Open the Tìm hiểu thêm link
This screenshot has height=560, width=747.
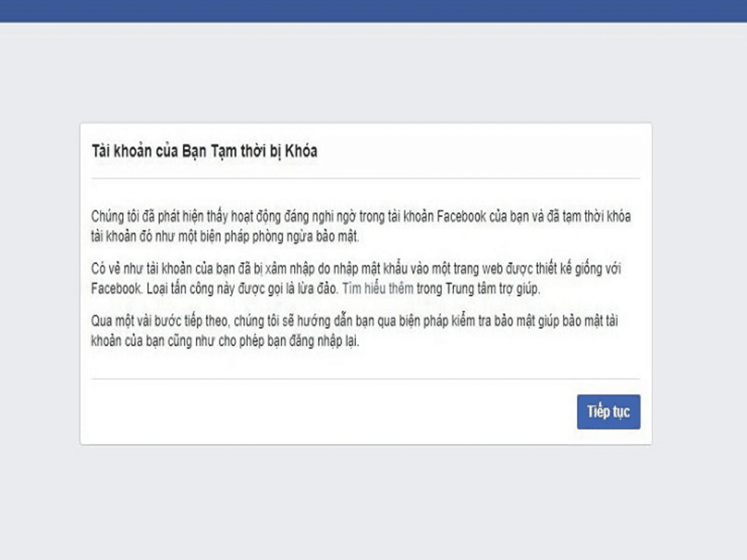378,288
